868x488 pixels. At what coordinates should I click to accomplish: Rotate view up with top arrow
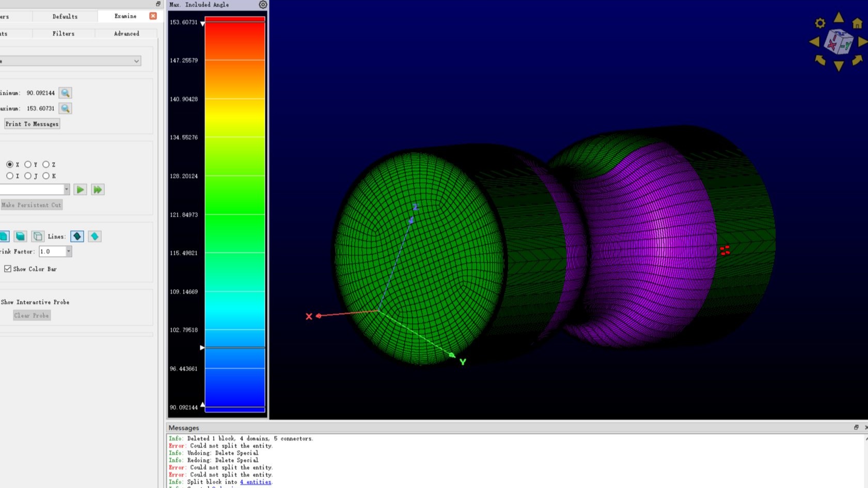(839, 18)
